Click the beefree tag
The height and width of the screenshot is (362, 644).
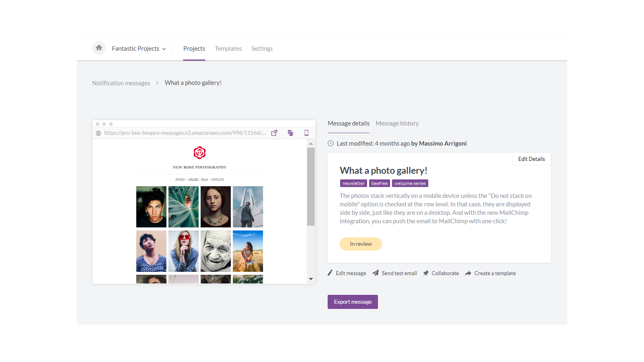tap(380, 183)
